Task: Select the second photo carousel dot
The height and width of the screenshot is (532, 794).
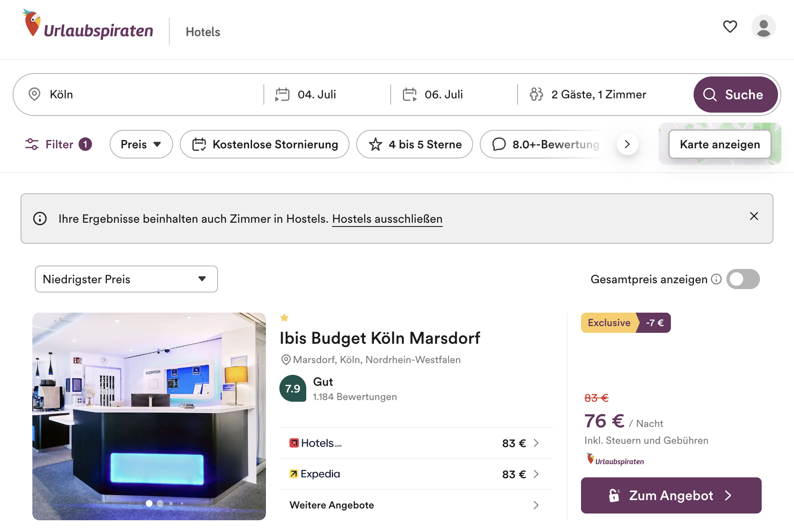Action: 160,503
